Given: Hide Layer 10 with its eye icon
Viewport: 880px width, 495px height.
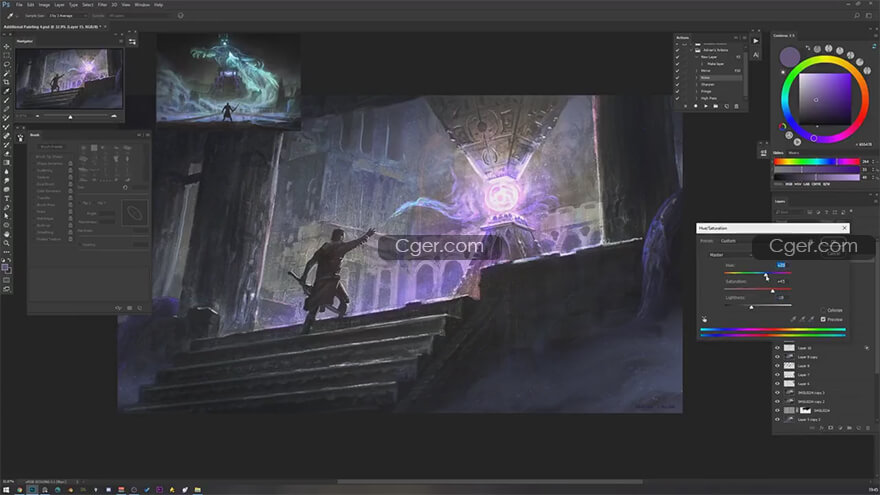Looking at the screenshot, I should click(x=777, y=348).
